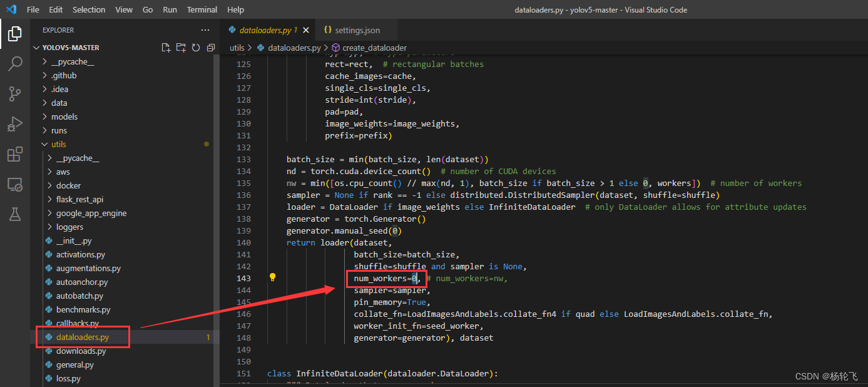Open the Selection menu

89,9
